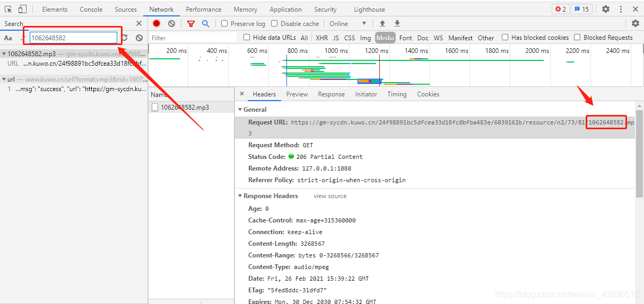Filter requests by CSS
Screen dimensions: 644x304
[350, 38]
